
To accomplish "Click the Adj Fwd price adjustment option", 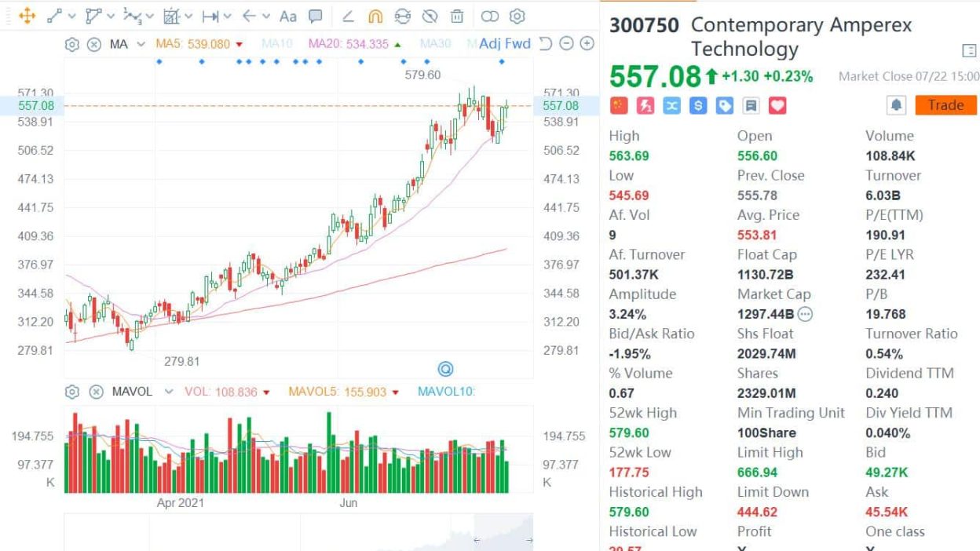I will (x=505, y=44).
